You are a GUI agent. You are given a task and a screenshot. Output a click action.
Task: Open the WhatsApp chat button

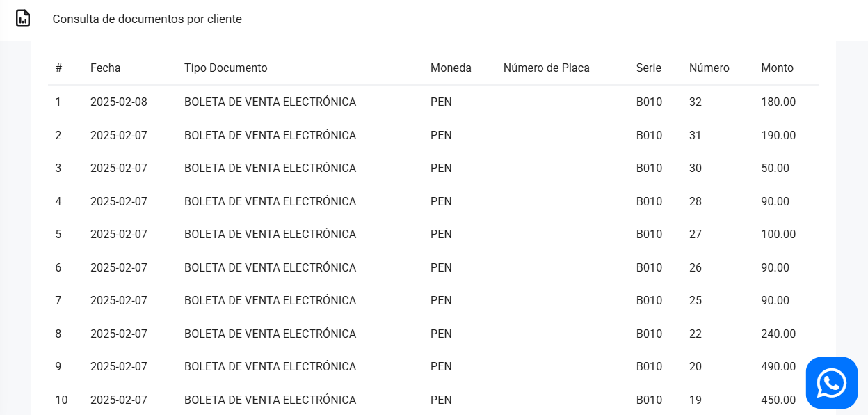(831, 382)
